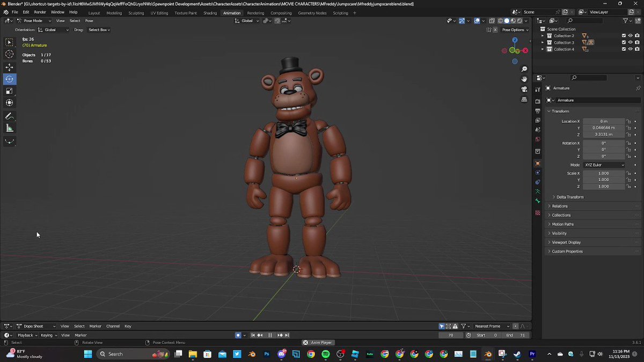644x362 pixels.
Task: Open the Bone properties tab
Action: (x=538, y=201)
